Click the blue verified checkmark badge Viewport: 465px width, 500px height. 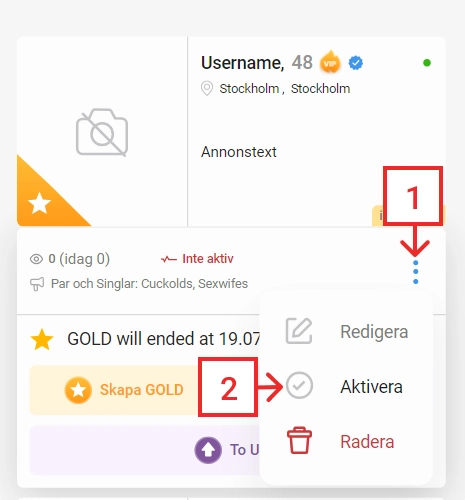click(356, 63)
